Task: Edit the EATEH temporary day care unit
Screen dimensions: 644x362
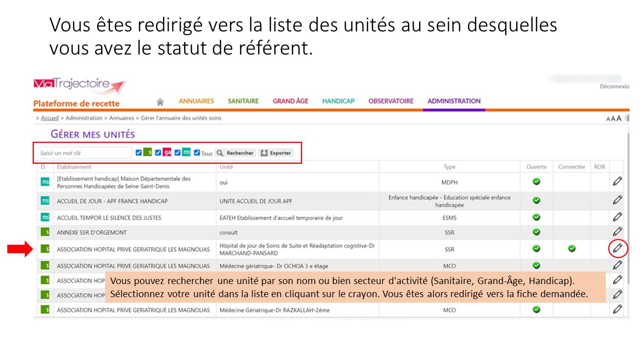Action: (617, 217)
